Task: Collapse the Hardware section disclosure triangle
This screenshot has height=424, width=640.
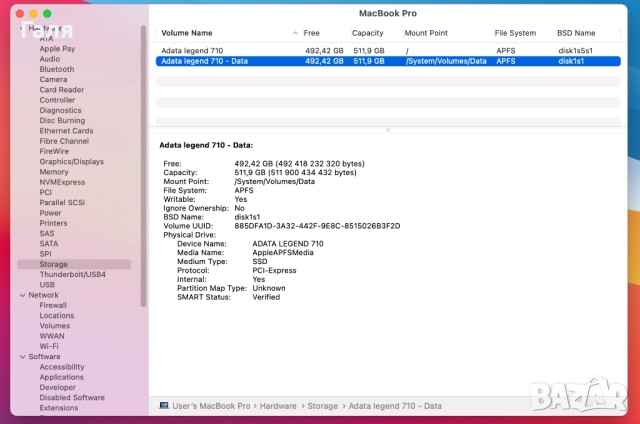Action: (21, 28)
